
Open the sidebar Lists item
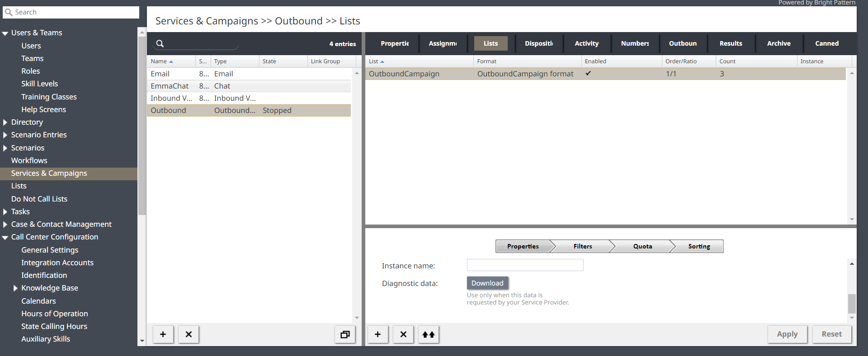point(19,186)
